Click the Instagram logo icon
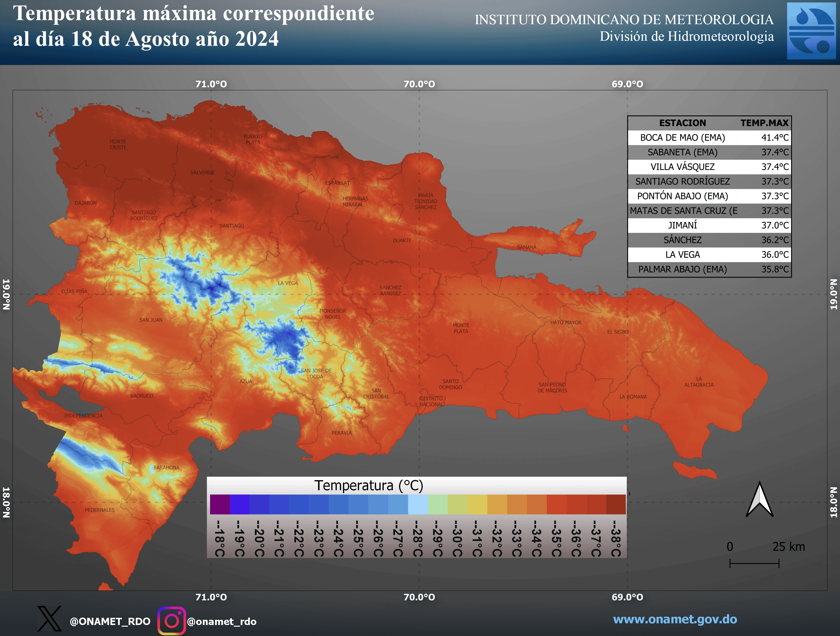 pyautogui.click(x=172, y=621)
